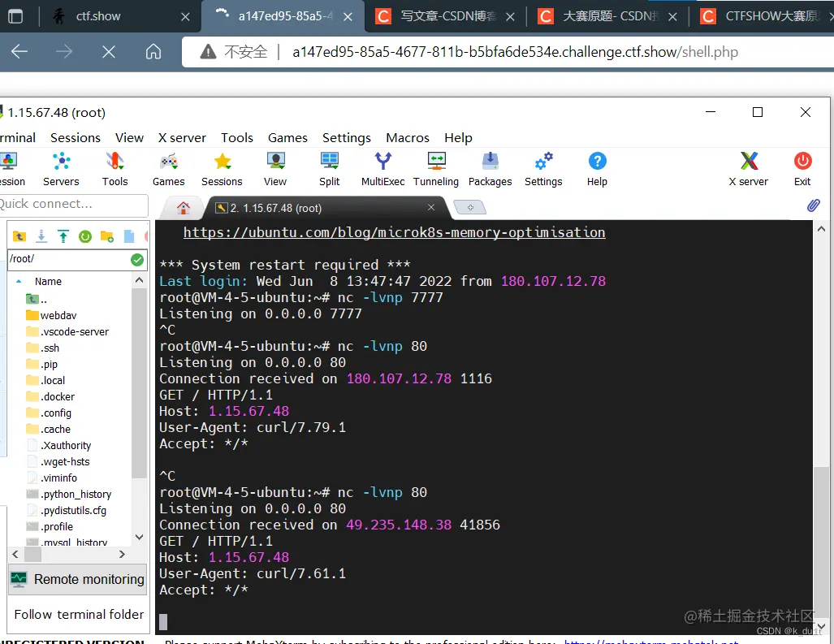Toggle Follow terminal folder
This screenshot has width=834, height=644.
tap(79, 614)
